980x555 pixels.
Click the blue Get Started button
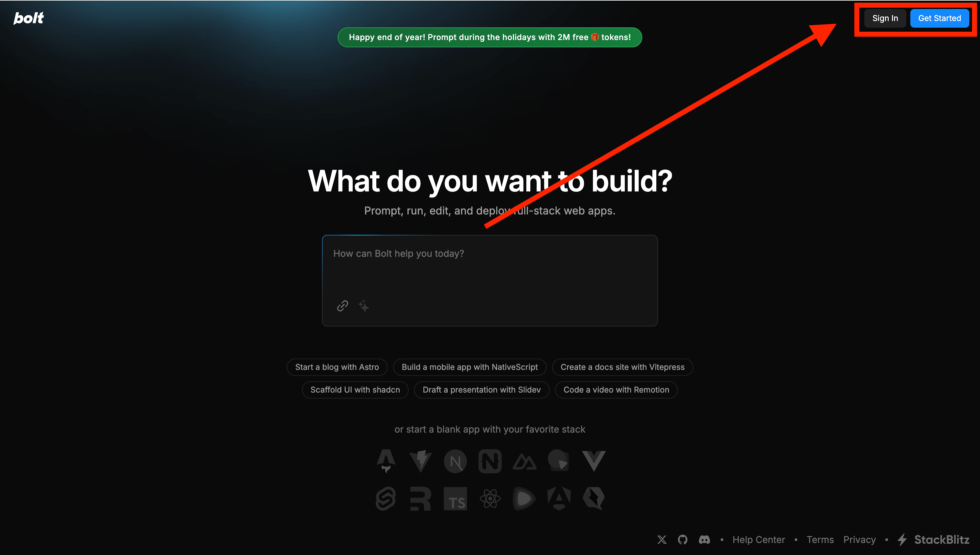[939, 18]
